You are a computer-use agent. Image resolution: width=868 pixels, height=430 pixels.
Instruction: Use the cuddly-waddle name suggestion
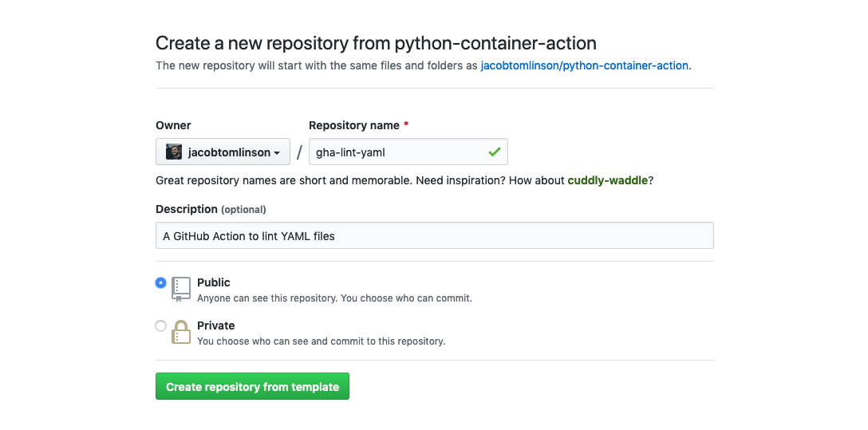click(607, 180)
